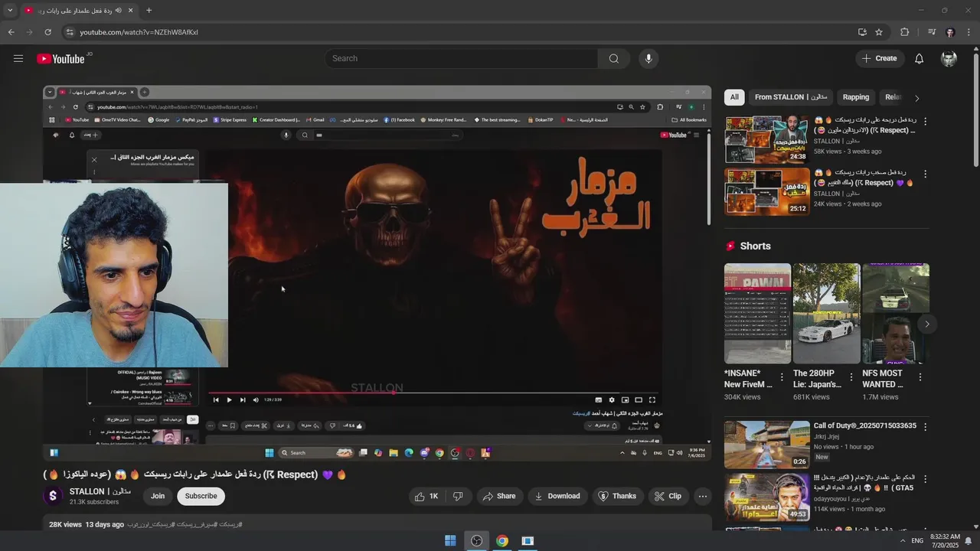Play the embedded video

pyautogui.click(x=229, y=399)
